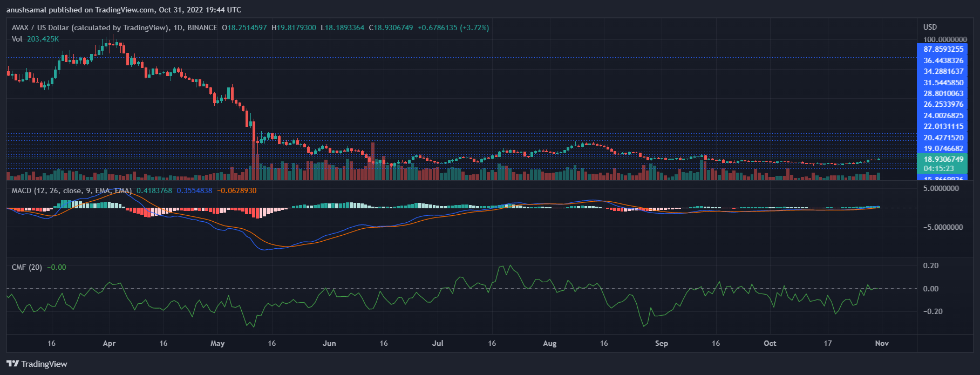Screen dimensions: 980x375
Task: Click the CMF (20) indicator label
Action: [x=27, y=267]
